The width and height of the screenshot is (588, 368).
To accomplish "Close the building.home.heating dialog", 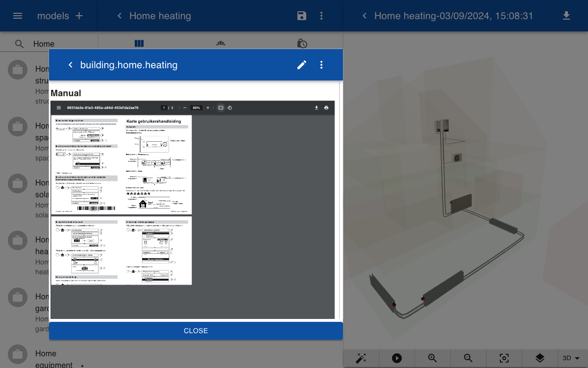I will click(196, 331).
